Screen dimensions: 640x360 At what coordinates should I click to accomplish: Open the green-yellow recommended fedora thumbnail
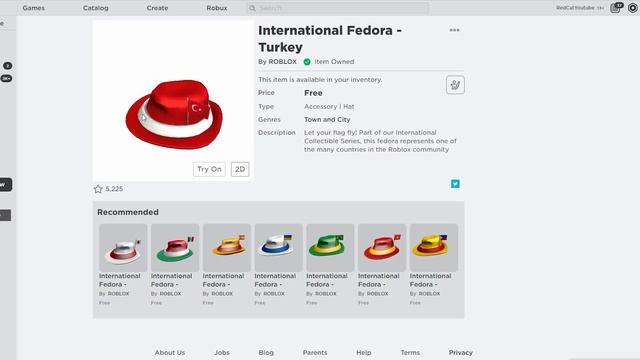coord(330,248)
